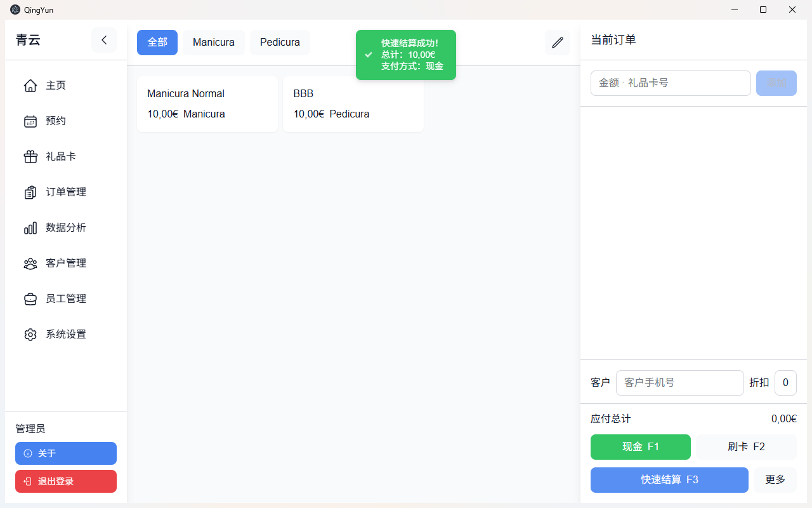The width and height of the screenshot is (812, 508).
Task: Click the 快速结算 F3 button
Action: click(x=669, y=480)
